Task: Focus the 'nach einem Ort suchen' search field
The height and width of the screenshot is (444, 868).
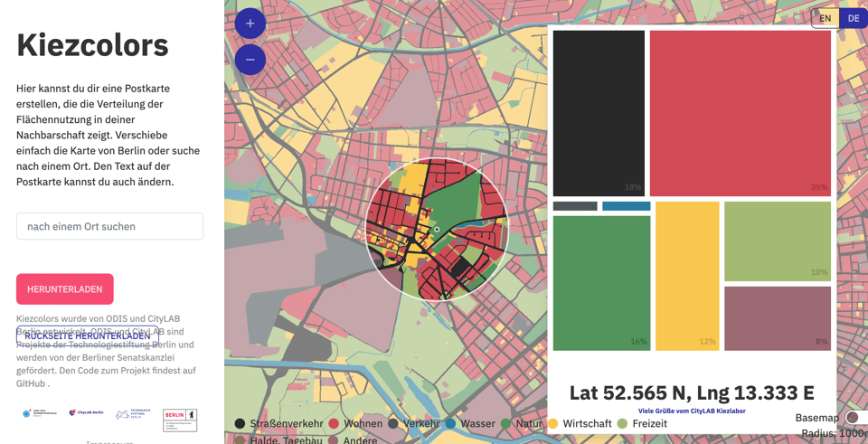Action: point(109,226)
